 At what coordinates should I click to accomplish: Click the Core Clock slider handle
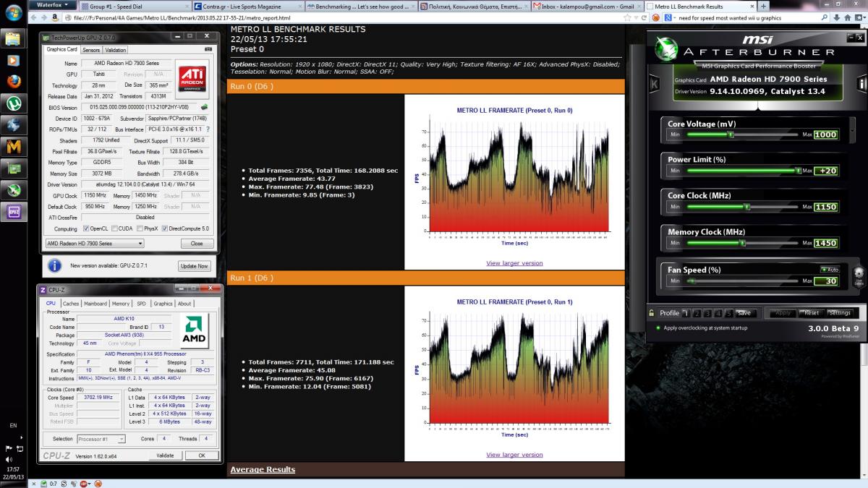click(746, 207)
